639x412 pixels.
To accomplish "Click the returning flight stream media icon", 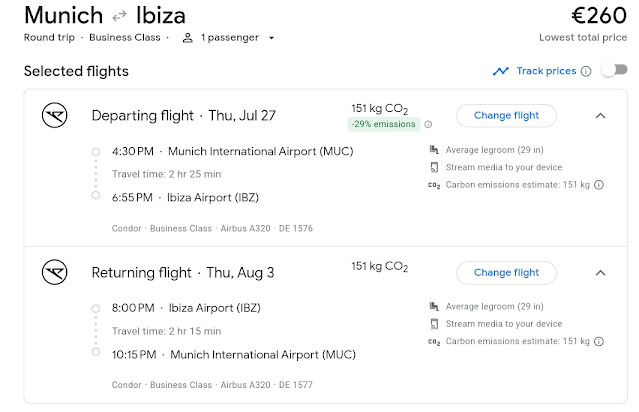I will (x=433, y=323).
